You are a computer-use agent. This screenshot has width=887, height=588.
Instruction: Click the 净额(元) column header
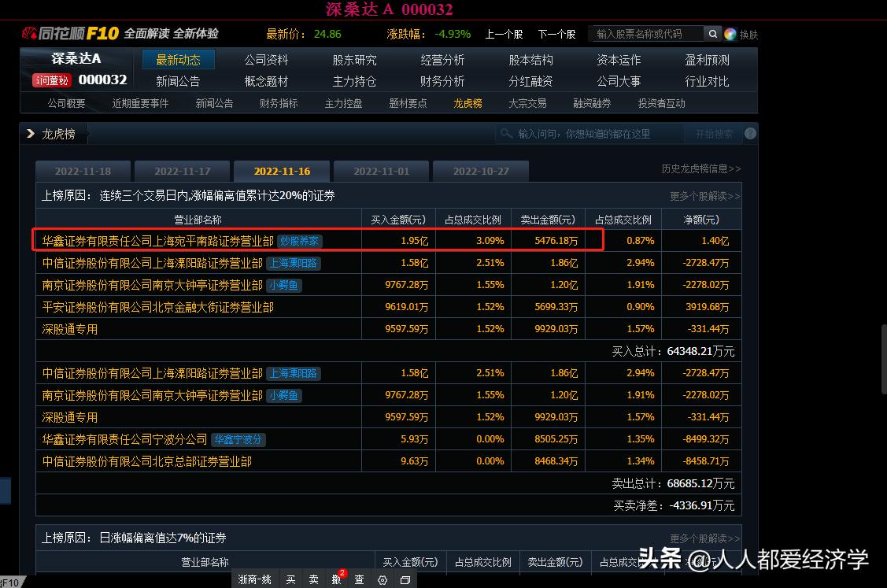point(701,220)
